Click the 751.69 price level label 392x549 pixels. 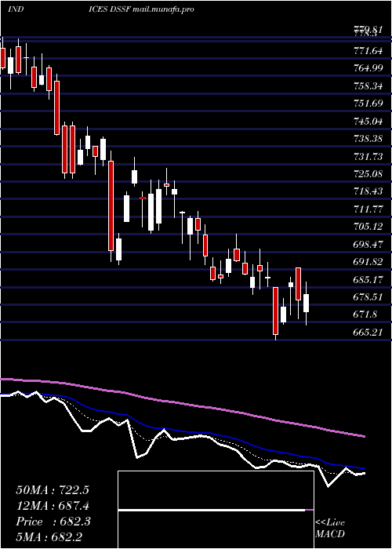tap(368, 104)
